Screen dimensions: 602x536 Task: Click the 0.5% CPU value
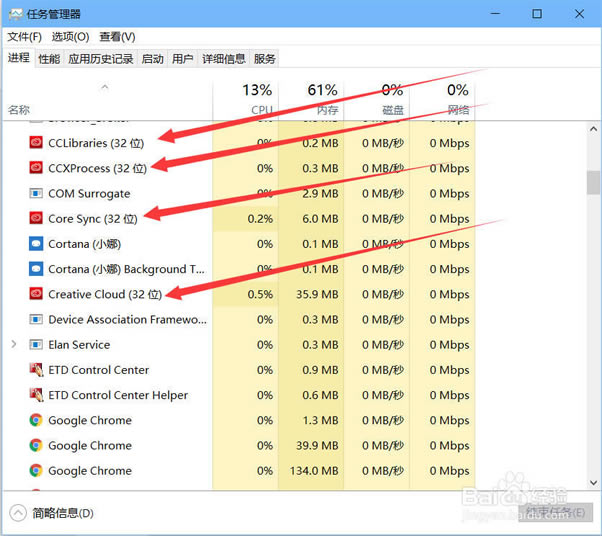click(x=260, y=294)
